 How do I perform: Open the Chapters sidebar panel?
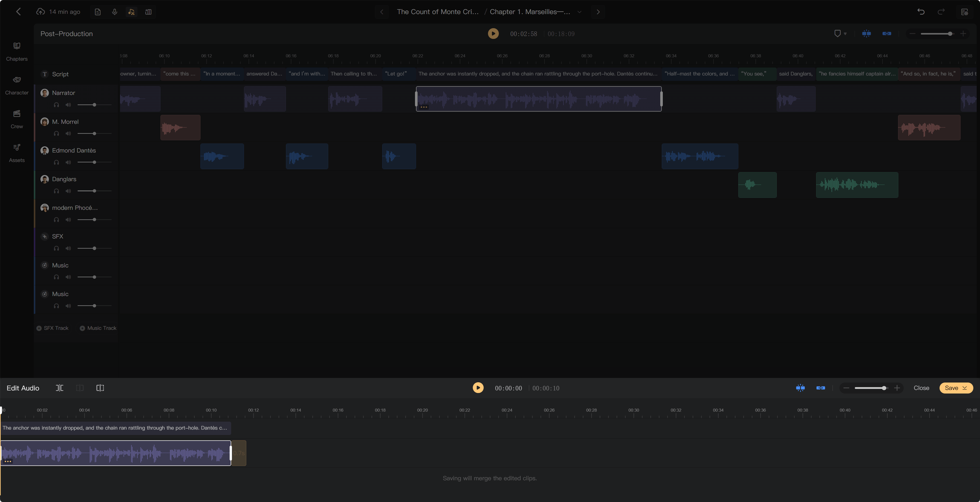[17, 51]
